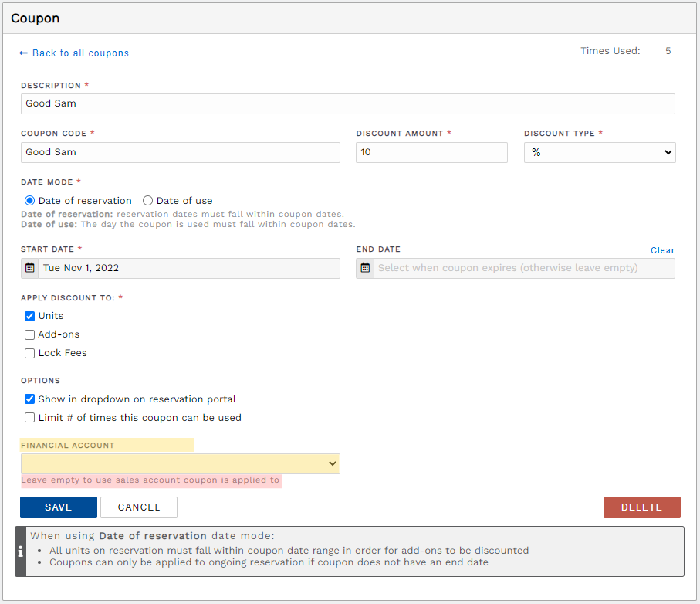700x604 pixels.
Task: Uncheck the Units checkbox
Action: point(29,315)
